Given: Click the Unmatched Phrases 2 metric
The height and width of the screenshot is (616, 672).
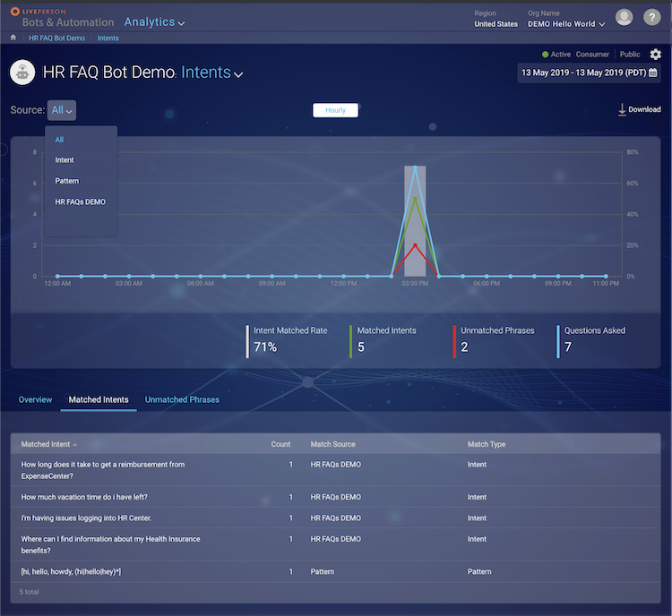Looking at the screenshot, I should click(x=494, y=341).
